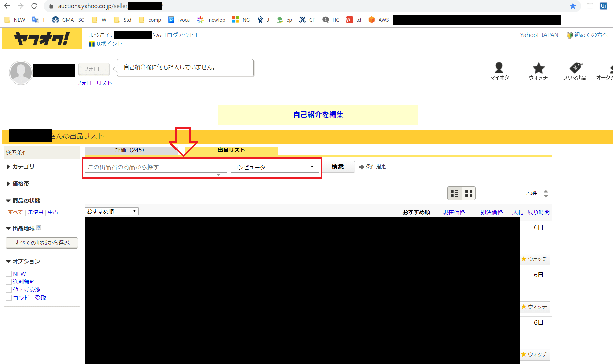The height and width of the screenshot is (364, 613).
Task: Open the UI extension icon in browser toolbar
Action: (603, 6)
